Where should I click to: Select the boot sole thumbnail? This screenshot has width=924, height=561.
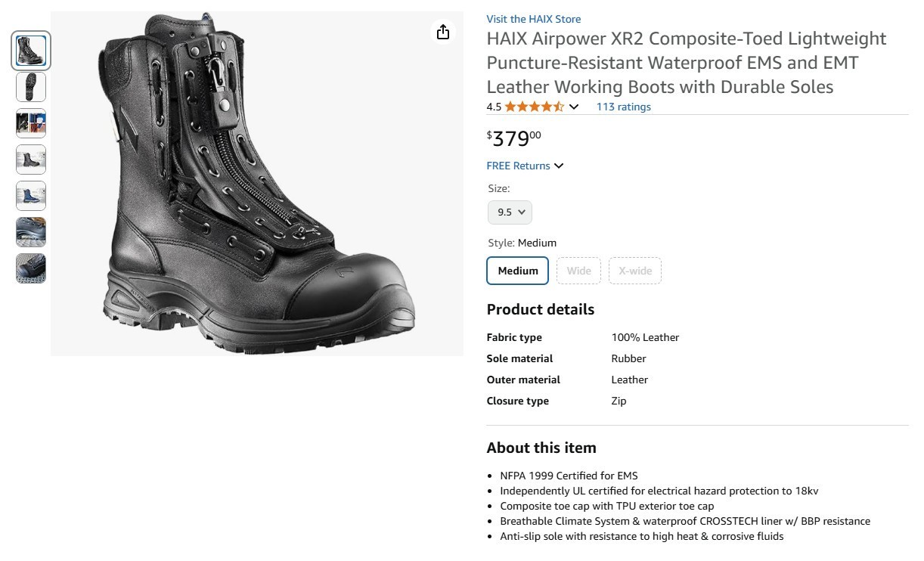click(31, 87)
